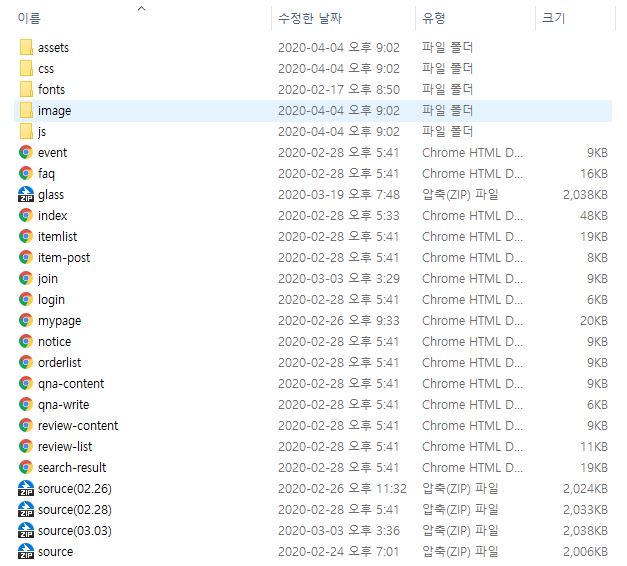The image size is (627, 566).
Task: Sort by the 크기 column header
Action: (x=553, y=18)
